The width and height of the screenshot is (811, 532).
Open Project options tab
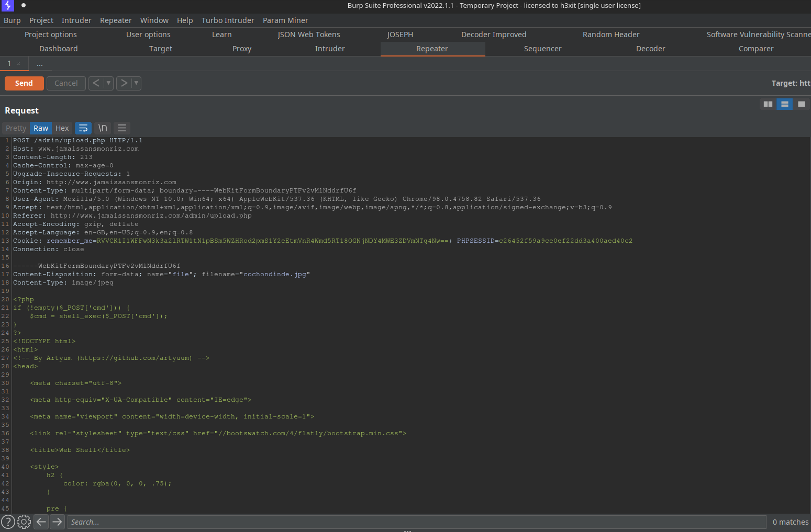[51, 35]
